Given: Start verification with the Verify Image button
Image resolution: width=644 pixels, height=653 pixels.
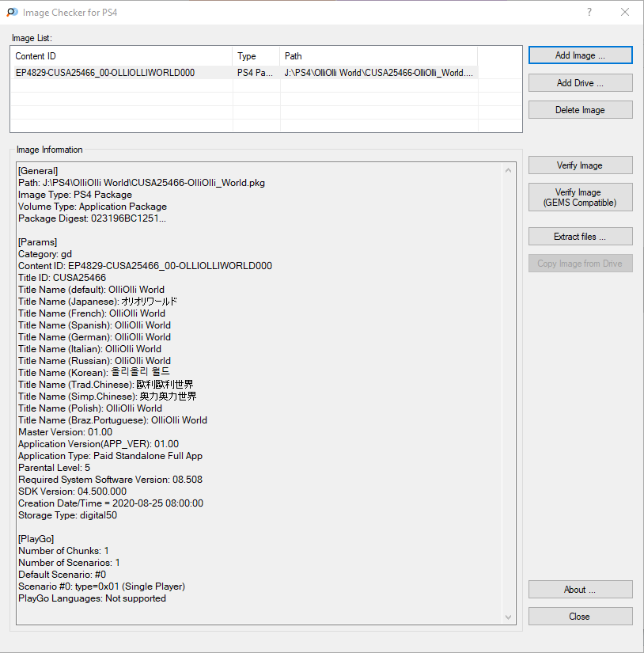Looking at the screenshot, I should coord(580,165).
